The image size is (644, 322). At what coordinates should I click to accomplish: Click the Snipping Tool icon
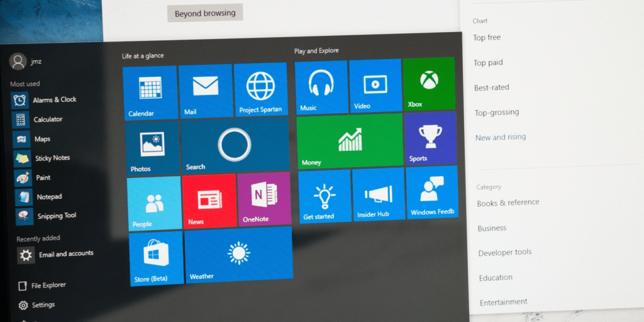pyautogui.click(x=25, y=216)
